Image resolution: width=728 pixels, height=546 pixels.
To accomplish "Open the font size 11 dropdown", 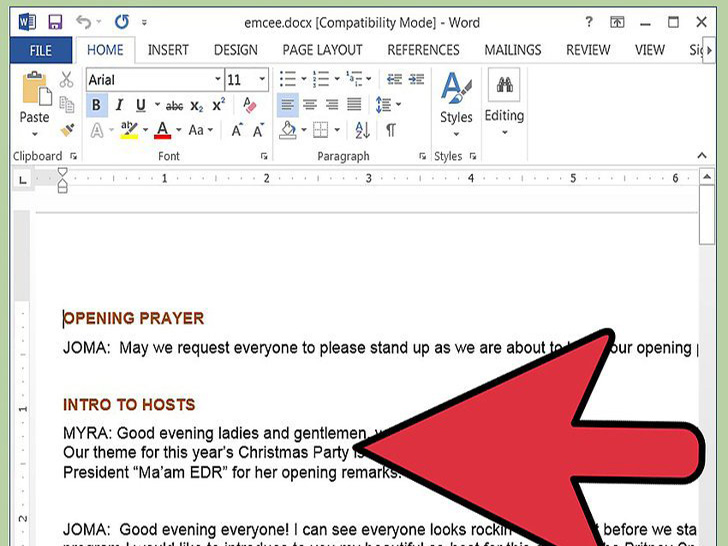I will click(x=262, y=79).
